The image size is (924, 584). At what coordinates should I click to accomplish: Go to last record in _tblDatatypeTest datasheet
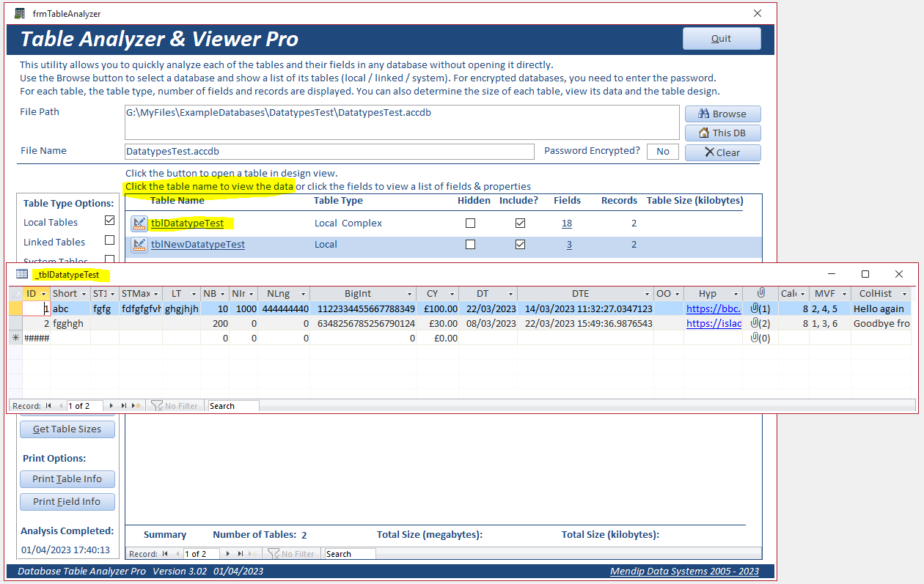click(x=124, y=406)
